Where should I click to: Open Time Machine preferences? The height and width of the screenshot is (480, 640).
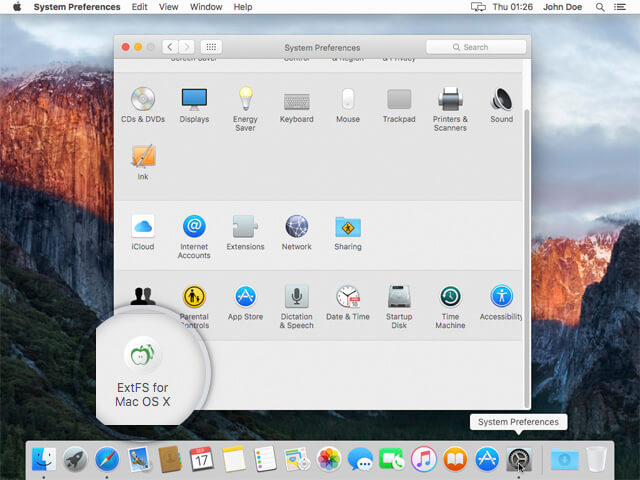[x=450, y=297]
